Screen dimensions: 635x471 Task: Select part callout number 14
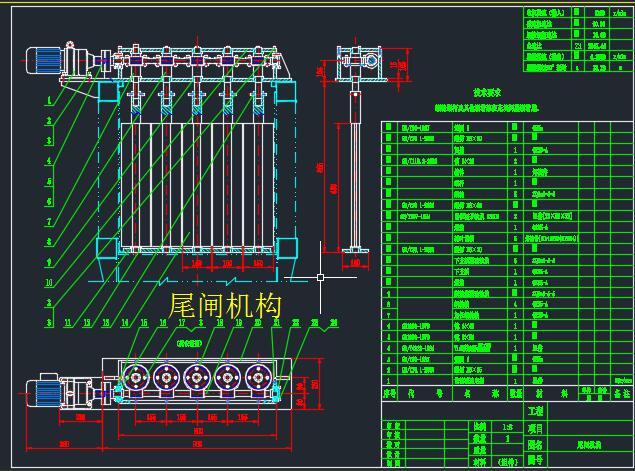pyautogui.click(x=125, y=323)
